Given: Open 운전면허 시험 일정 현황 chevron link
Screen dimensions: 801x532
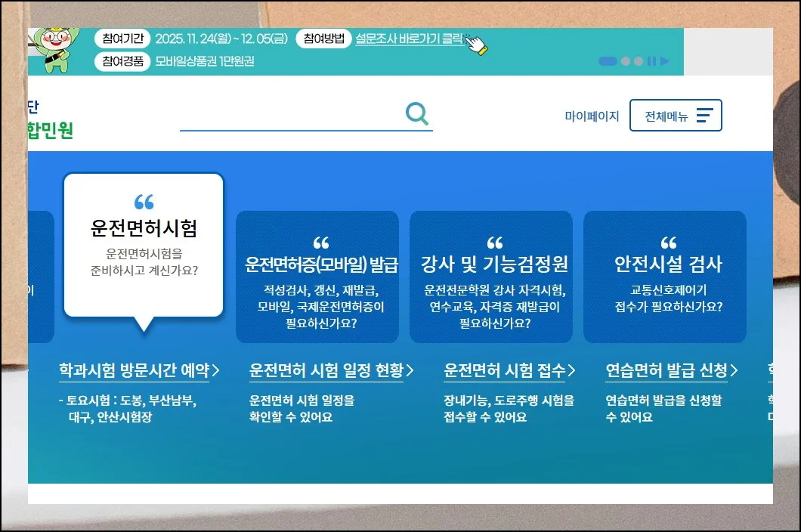Looking at the screenshot, I should coord(410,370).
